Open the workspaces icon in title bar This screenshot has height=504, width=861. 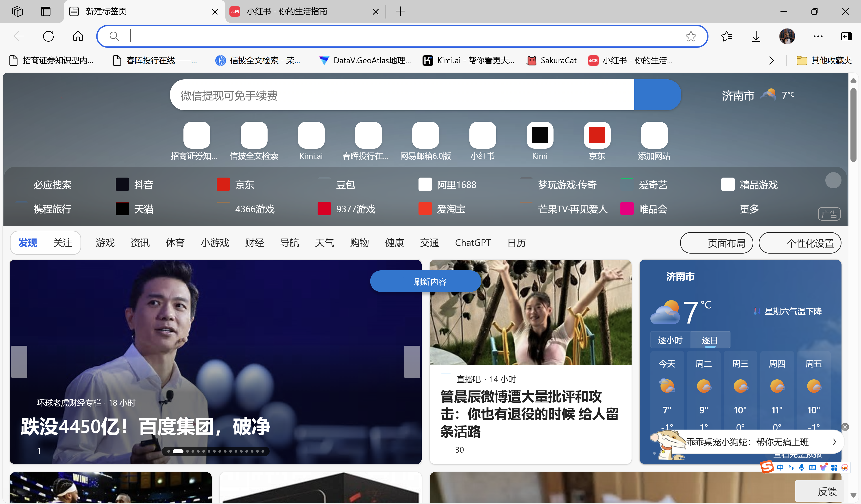[17, 11]
